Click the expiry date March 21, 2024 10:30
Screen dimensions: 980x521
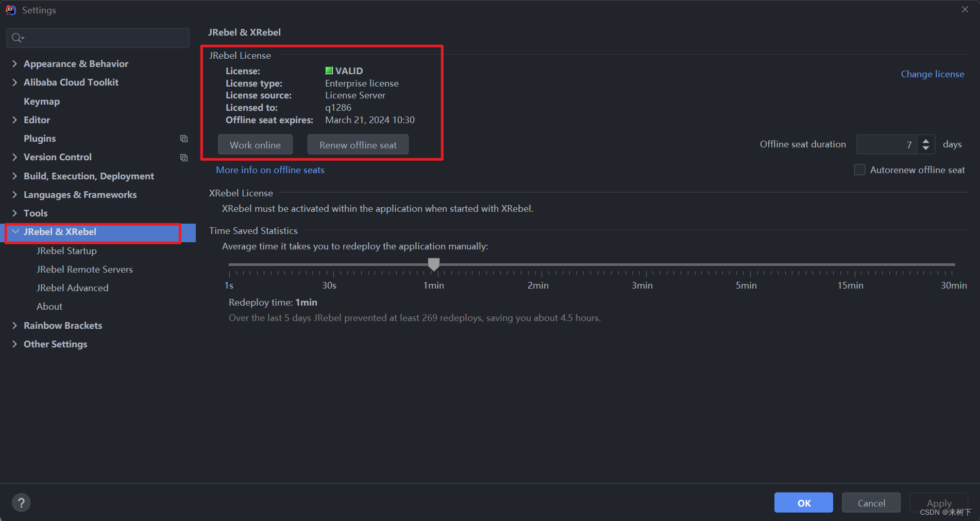tap(370, 120)
